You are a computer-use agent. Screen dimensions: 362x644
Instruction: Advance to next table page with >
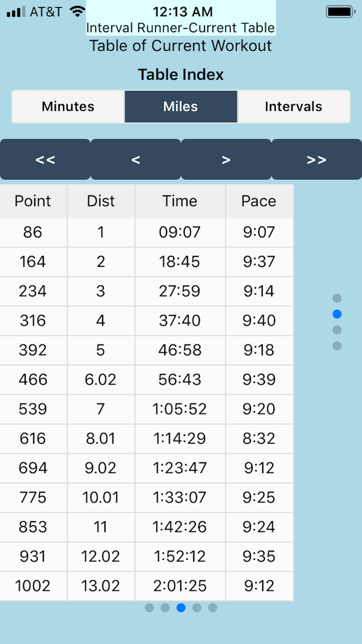226,159
